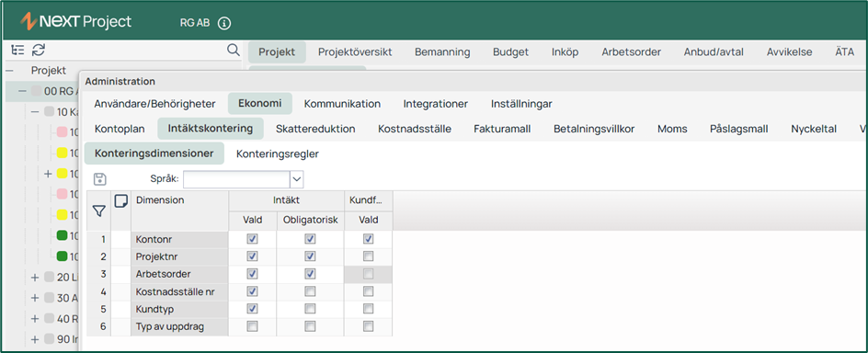Click the Dimension column header
Viewport: 868px width, 353px height.
[x=180, y=211]
